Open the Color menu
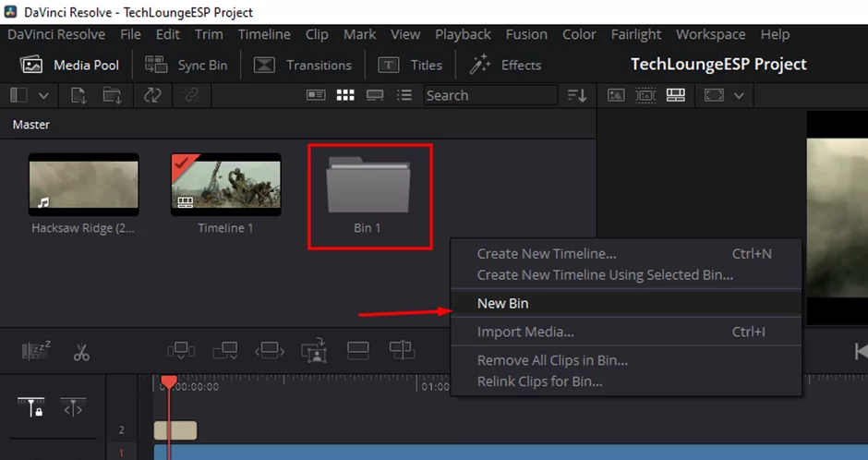Screen dimensions: 868x460 [x=579, y=34]
